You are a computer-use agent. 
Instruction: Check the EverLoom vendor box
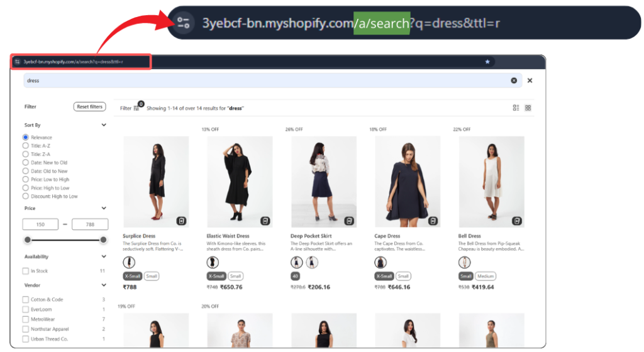coord(25,309)
